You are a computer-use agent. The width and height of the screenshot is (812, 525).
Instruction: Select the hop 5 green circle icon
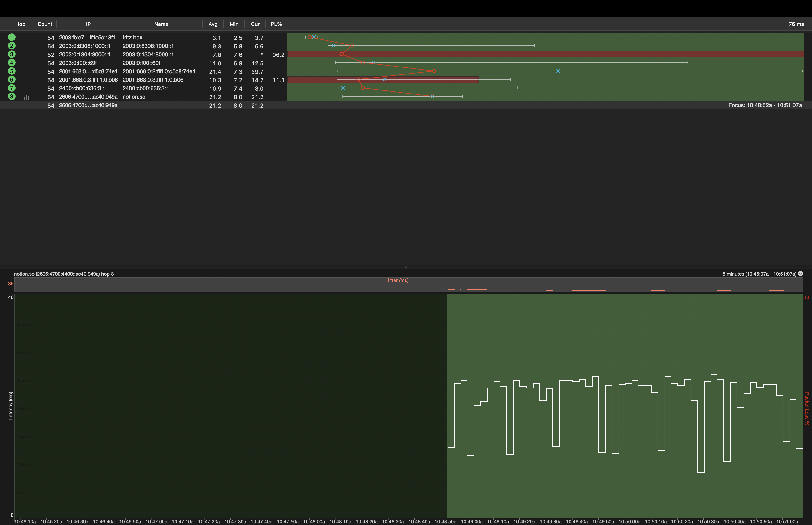click(12, 71)
